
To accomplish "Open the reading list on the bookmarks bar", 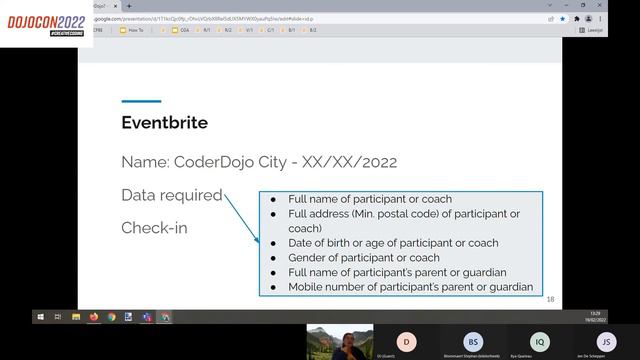I will [591, 30].
